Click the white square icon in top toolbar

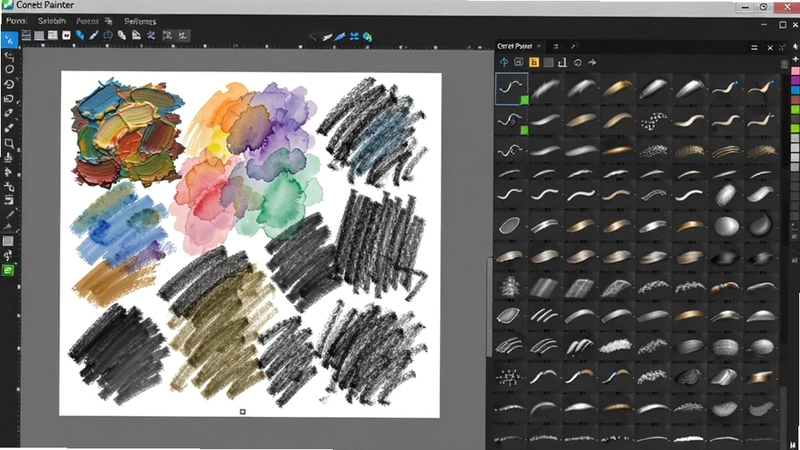point(66,35)
